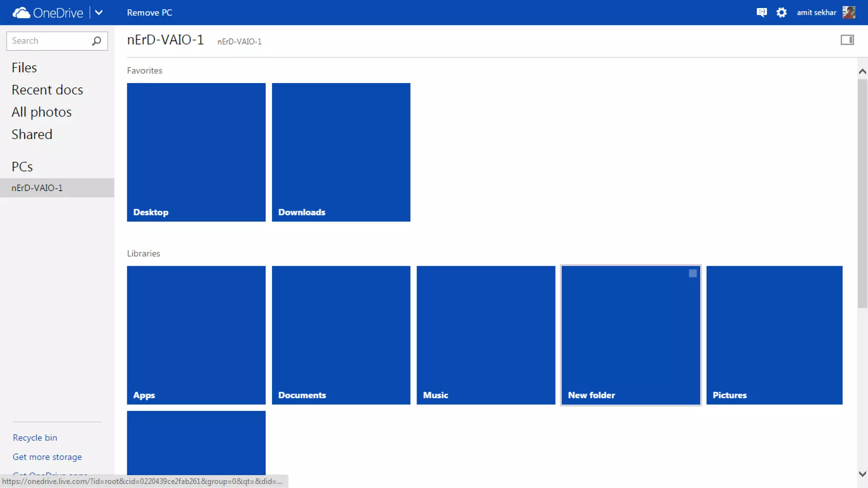Click the Favorites section heading
The image size is (868, 488).
(x=145, y=71)
